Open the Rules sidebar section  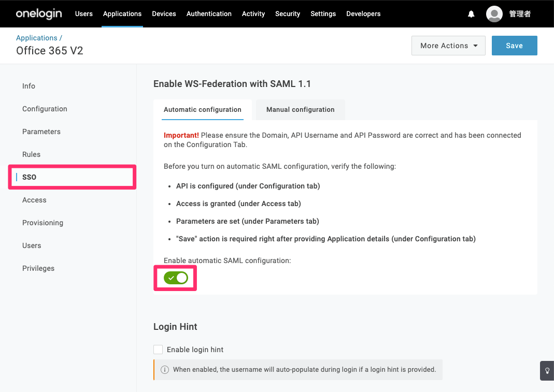click(x=31, y=154)
